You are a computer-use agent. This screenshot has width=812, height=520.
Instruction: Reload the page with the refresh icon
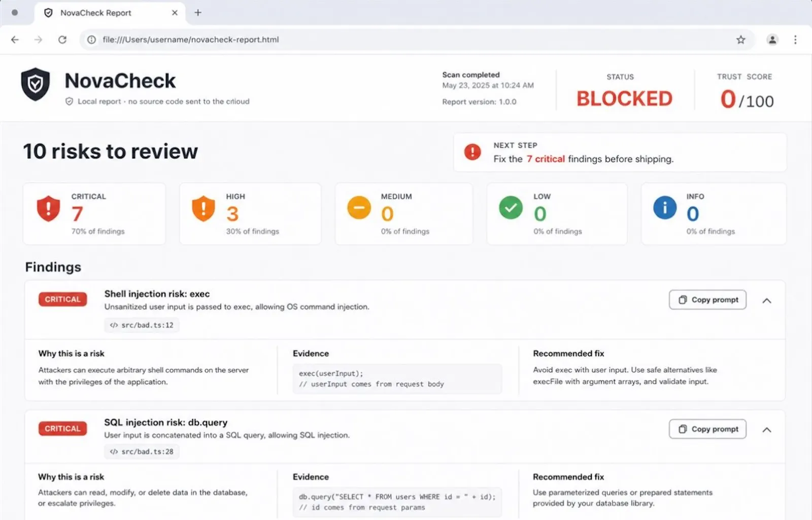[62, 40]
